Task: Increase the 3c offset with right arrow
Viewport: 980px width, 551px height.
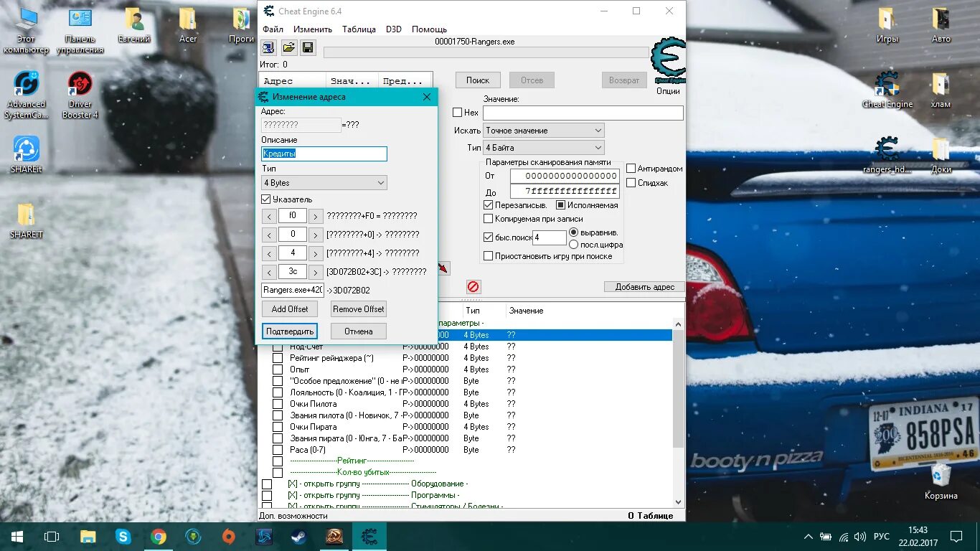Action: (316, 272)
